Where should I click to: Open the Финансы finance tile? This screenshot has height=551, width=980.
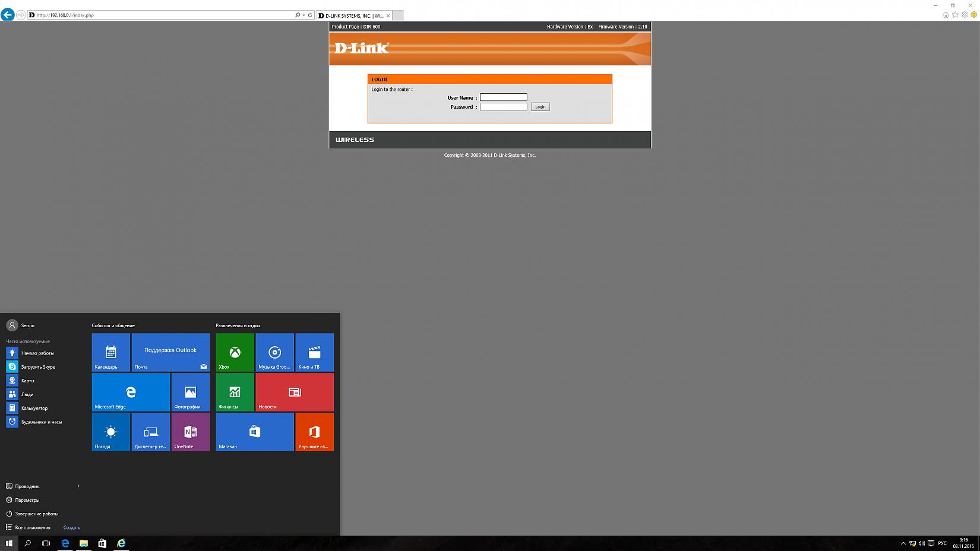(235, 392)
